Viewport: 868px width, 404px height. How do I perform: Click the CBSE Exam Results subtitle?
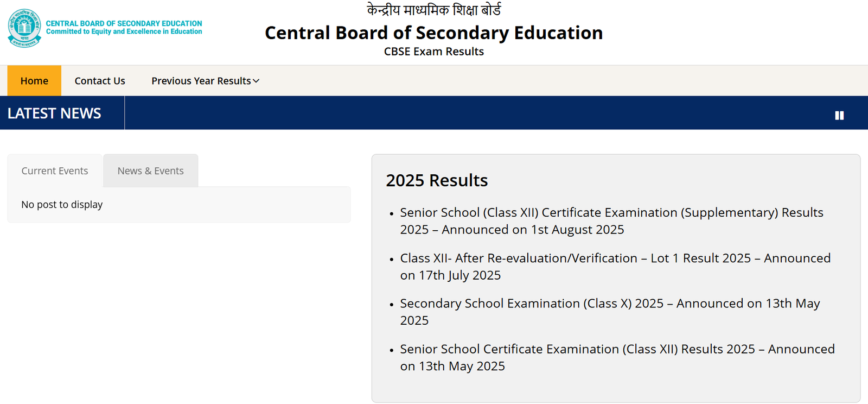[433, 52]
